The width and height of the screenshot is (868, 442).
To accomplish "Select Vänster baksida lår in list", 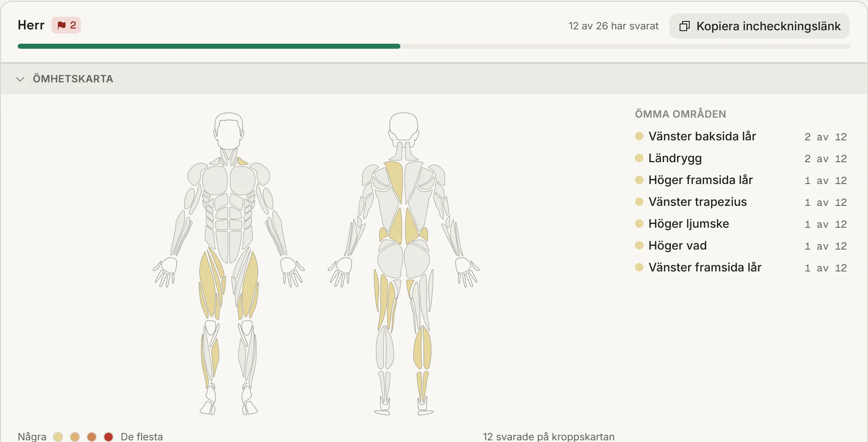I will [741, 137].
